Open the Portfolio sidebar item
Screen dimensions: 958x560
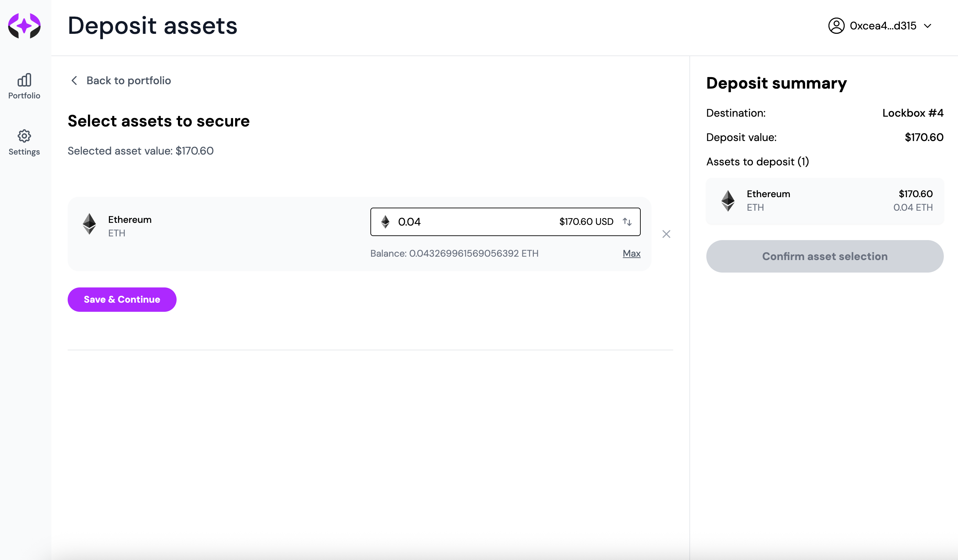pyautogui.click(x=24, y=86)
